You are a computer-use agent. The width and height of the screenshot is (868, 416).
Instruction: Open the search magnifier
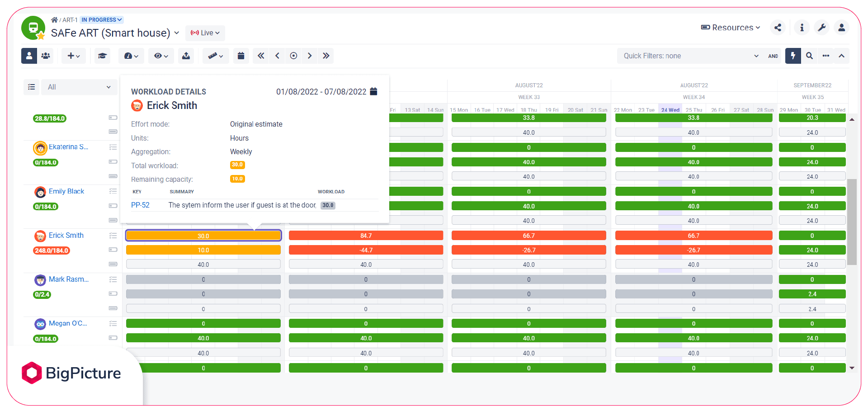[809, 56]
